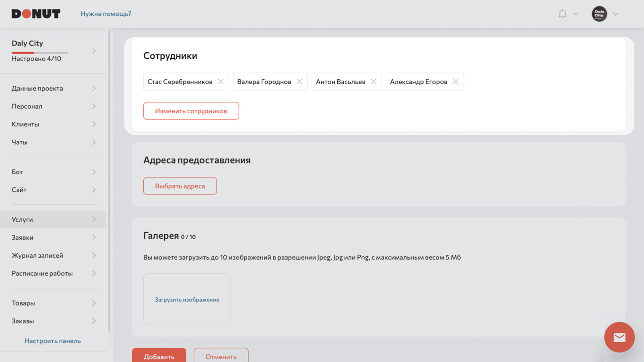The image size is (644, 362).
Task: Open Бот menu item
Action: pos(53,172)
